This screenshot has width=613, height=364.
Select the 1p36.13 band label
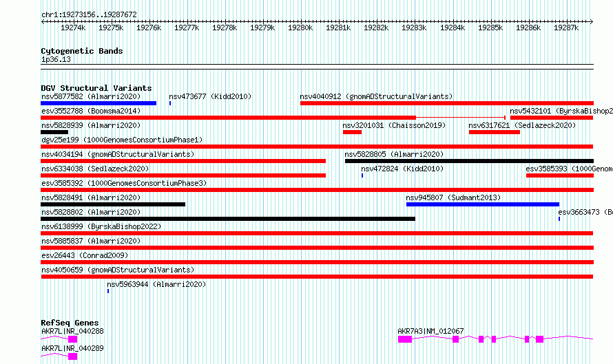click(56, 59)
